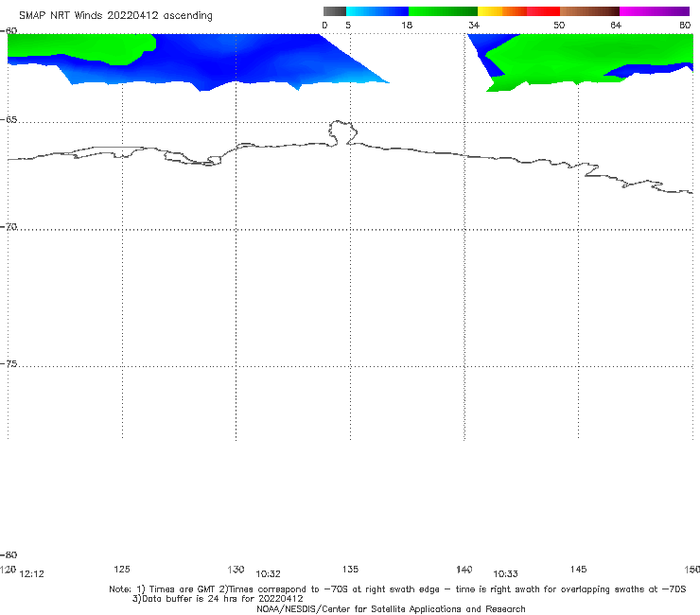Click the 'Note: 1) Times are GMT' line
This screenshot has height=615, width=700.
397,589
